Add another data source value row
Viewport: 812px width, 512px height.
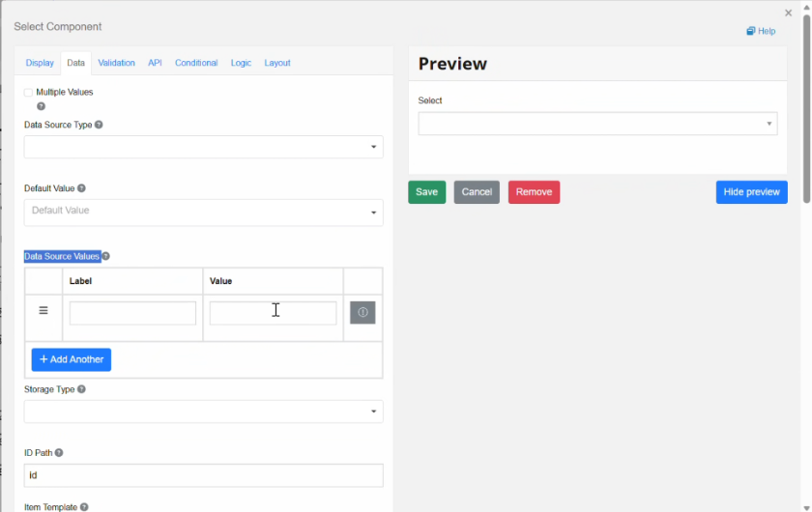tap(72, 359)
